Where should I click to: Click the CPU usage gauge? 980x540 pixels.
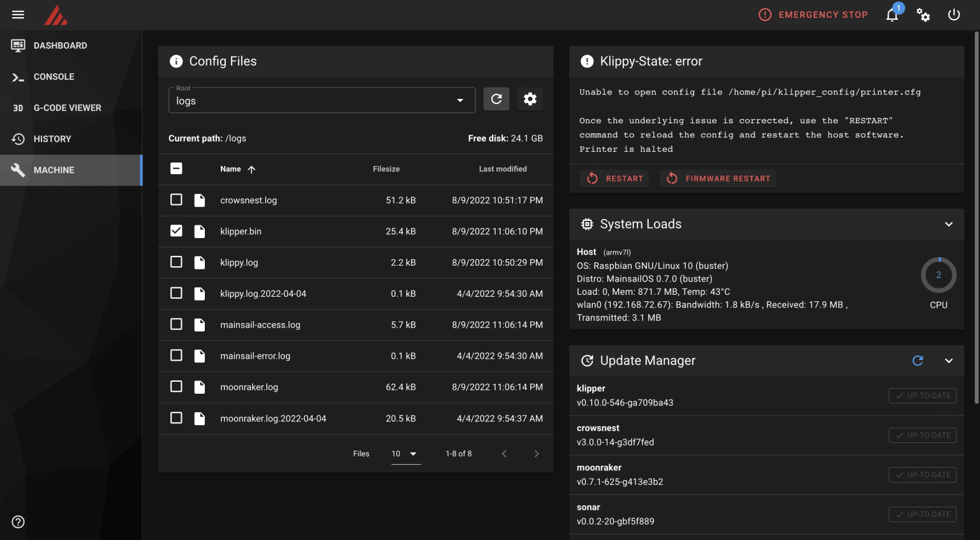[x=939, y=275]
